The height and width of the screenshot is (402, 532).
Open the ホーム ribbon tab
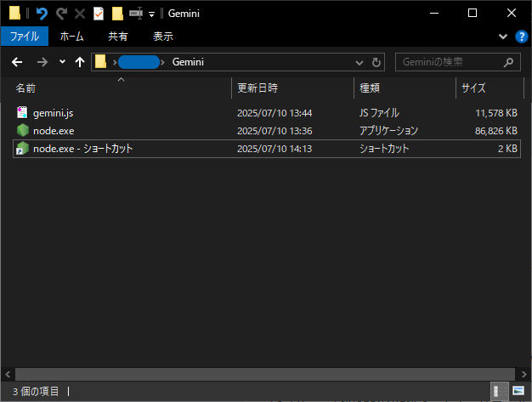coord(71,36)
